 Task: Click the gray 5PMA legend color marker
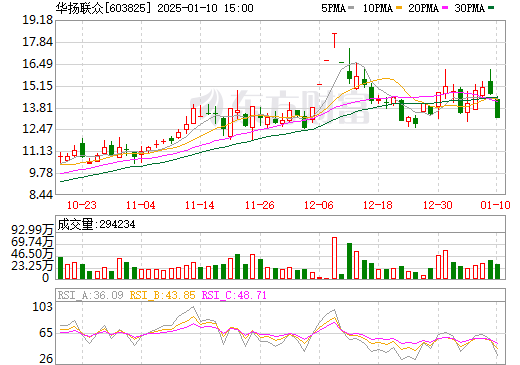point(351,7)
